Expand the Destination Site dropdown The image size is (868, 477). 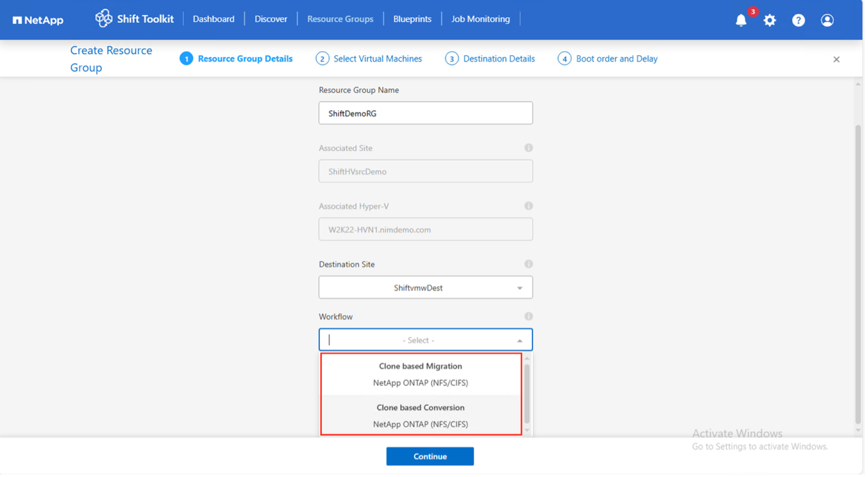pos(519,288)
